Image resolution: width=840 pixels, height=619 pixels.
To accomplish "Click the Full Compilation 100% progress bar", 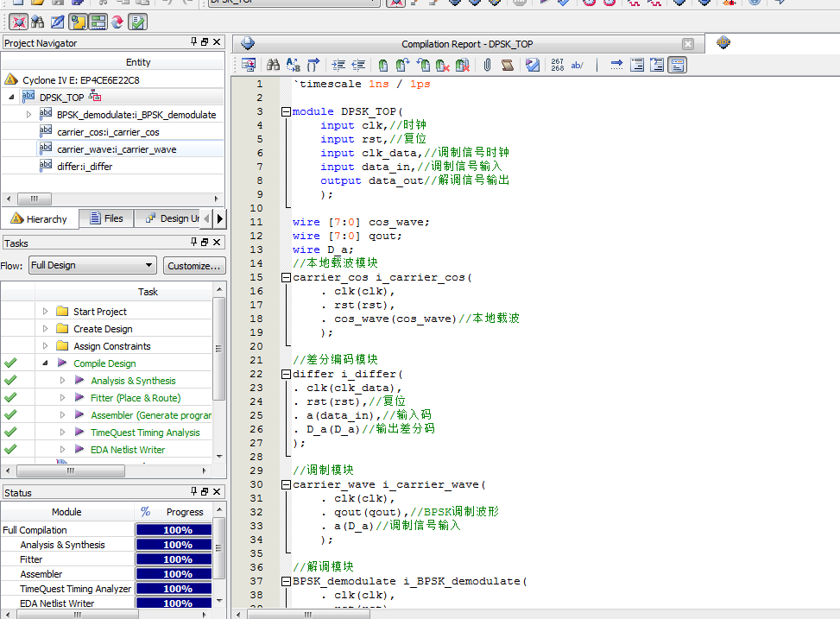I will tap(177, 530).
